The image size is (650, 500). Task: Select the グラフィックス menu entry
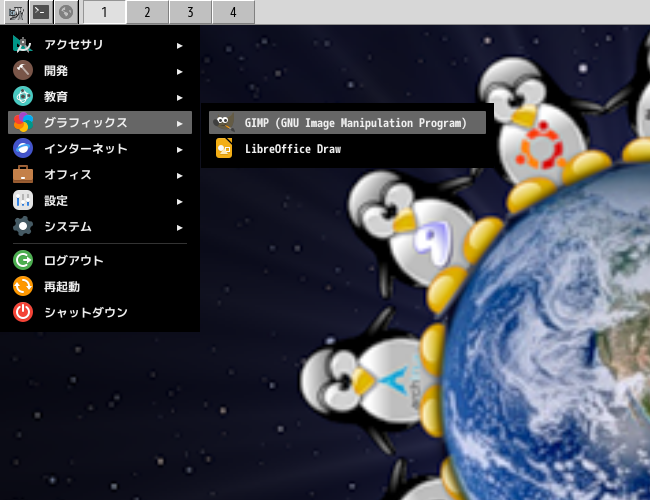tap(100, 122)
